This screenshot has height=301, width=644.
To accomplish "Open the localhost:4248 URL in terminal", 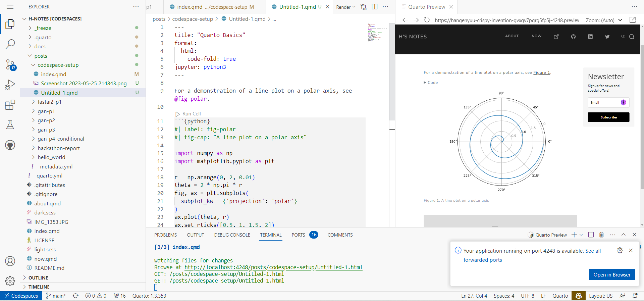I will 273,267.
